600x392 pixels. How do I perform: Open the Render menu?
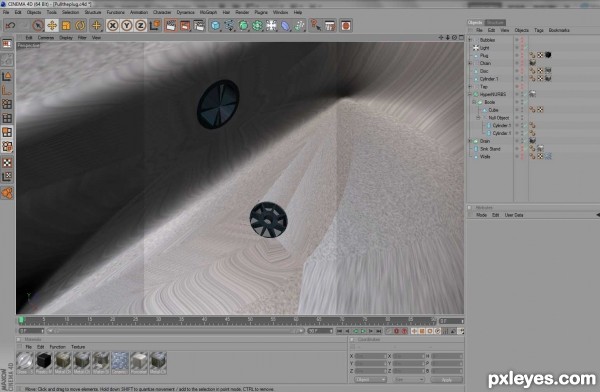[x=242, y=12]
